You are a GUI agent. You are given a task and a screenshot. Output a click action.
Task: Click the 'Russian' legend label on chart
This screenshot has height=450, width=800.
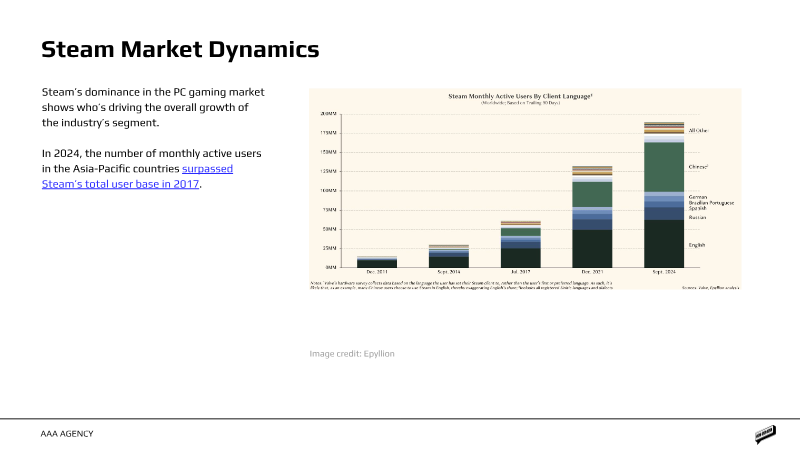click(698, 217)
